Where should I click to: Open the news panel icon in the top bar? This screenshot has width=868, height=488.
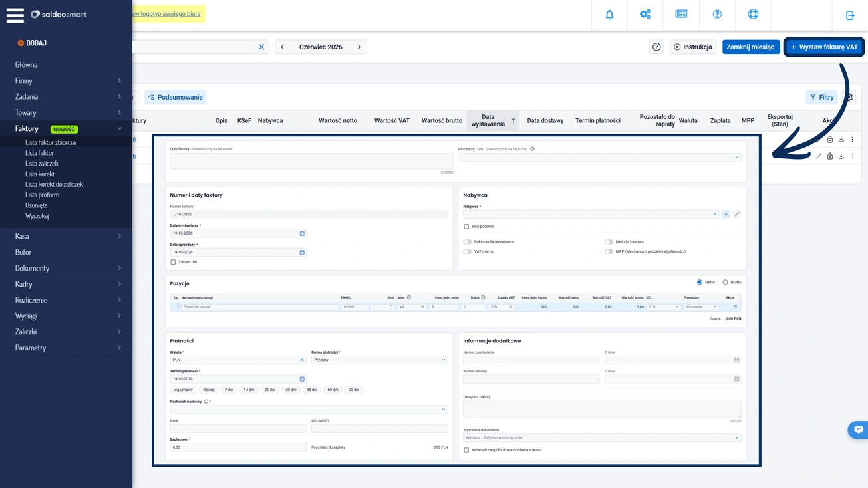click(x=681, y=14)
